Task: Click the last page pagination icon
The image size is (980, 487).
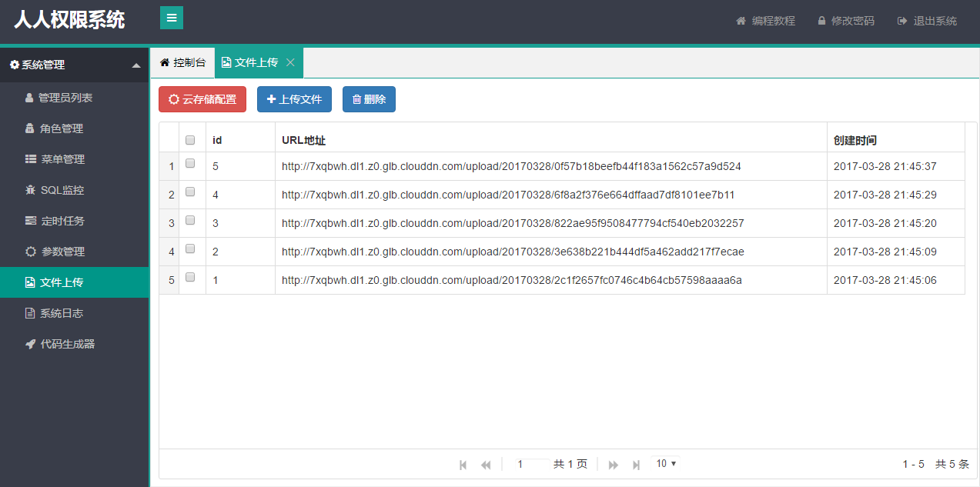Action: (636, 465)
